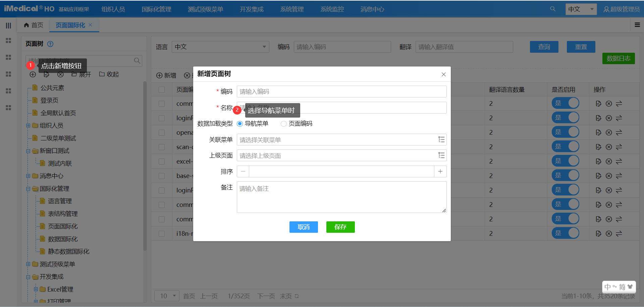
Task: Collapse the 国际化管理 tree node
Action: pos(28,189)
